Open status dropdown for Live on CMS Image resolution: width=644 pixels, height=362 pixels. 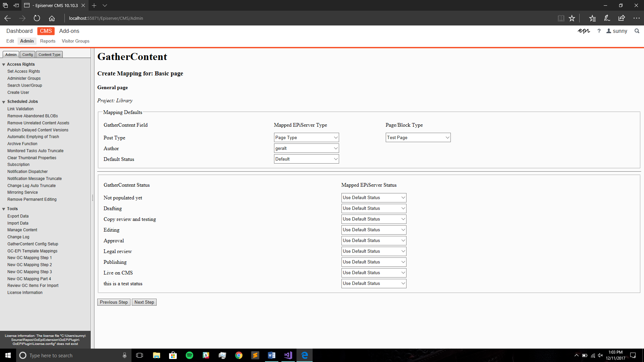pos(374,273)
